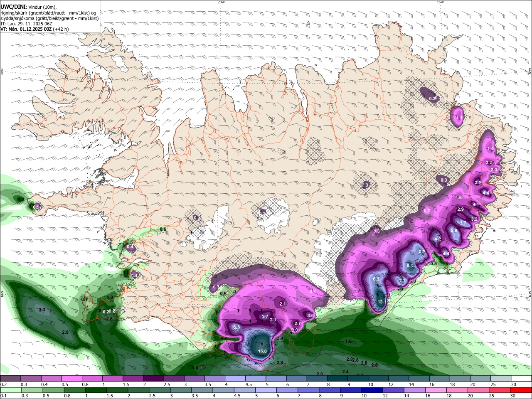This screenshot has width=532, height=399.
Task: Click the 2.1 snowfall value in the south
Action: coord(283,304)
